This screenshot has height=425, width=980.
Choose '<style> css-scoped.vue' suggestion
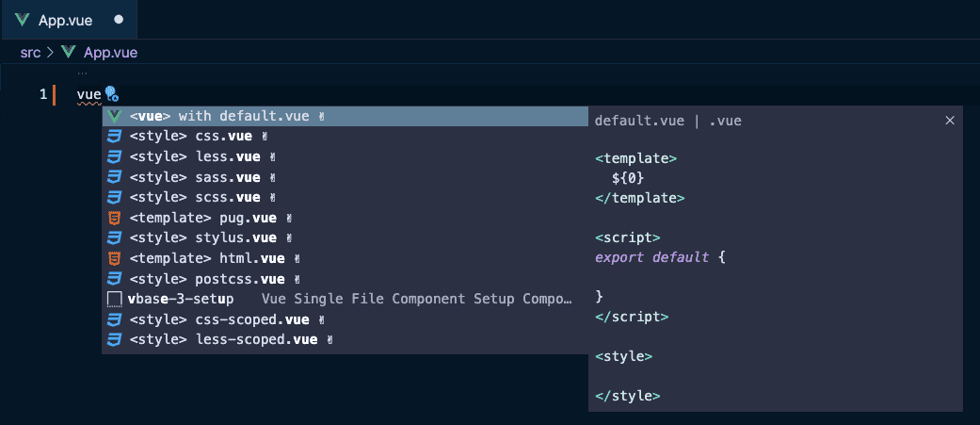(345, 319)
